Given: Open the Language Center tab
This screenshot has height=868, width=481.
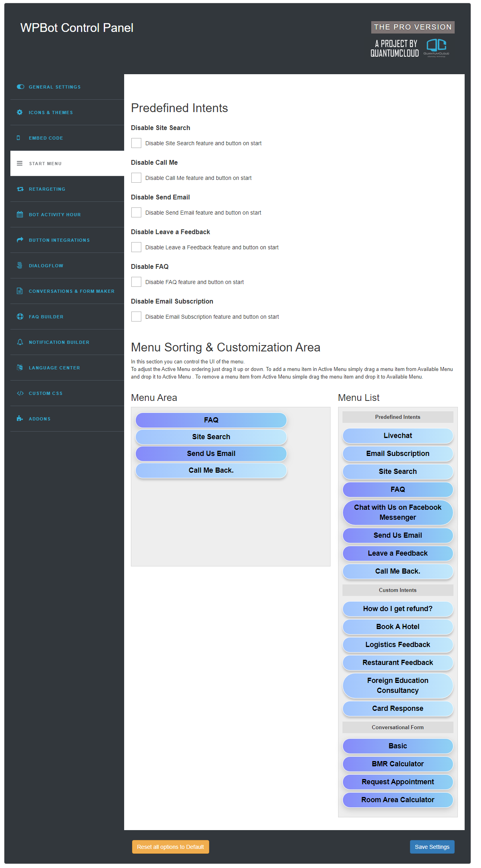Looking at the screenshot, I should point(67,368).
